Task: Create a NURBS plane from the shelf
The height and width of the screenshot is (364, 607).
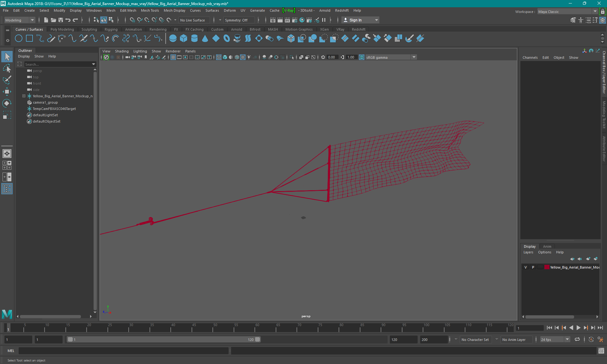Action: pyautogui.click(x=216, y=39)
